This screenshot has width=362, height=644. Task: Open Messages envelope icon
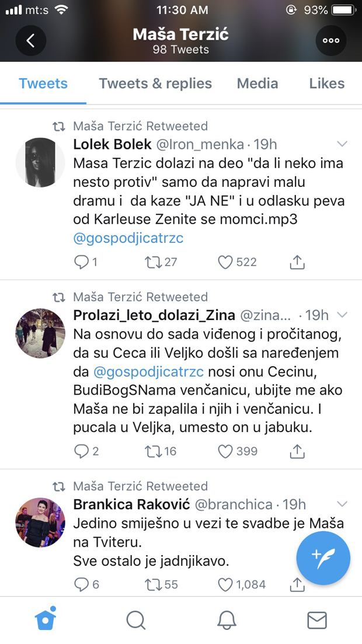tap(316, 619)
